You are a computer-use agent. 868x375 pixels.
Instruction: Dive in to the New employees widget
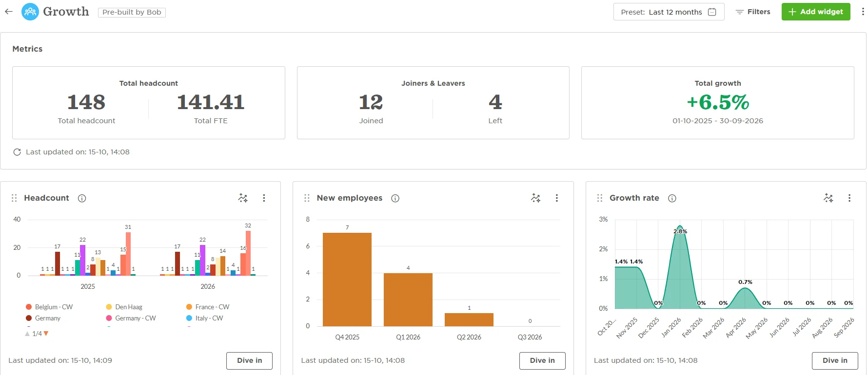coord(542,360)
